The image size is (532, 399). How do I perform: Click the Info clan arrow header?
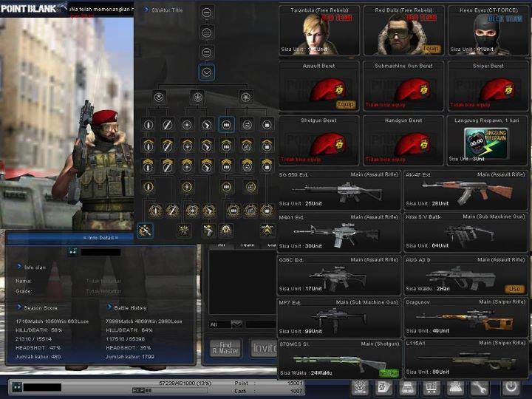point(19,267)
